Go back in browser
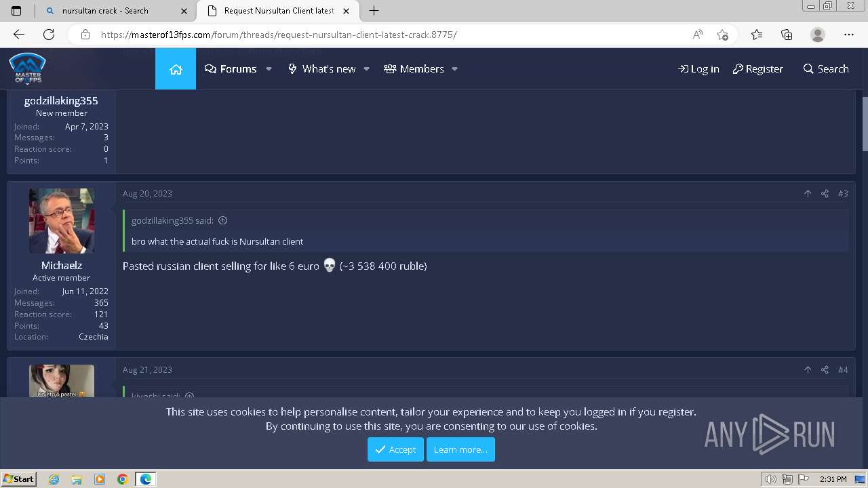Screen dimensions: 868x488 point(19,35)
